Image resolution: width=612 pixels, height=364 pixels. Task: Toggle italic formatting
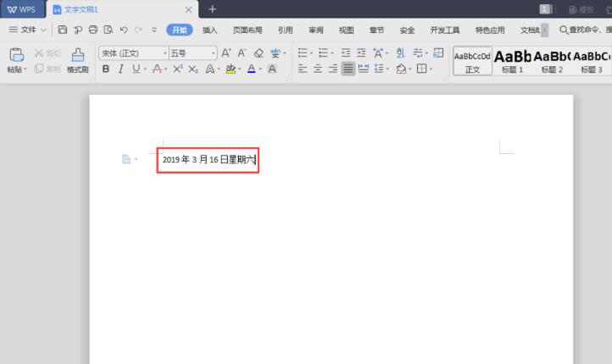coord(121,69)
